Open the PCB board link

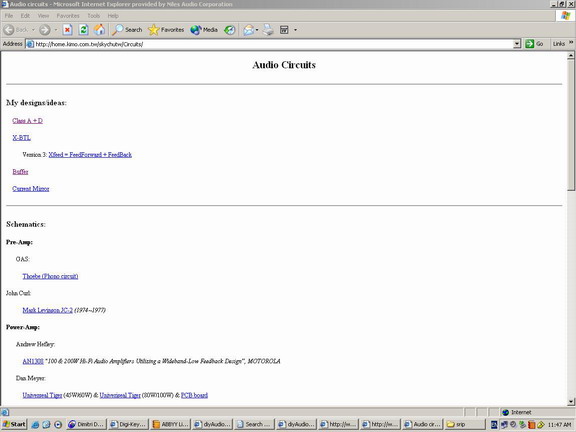click(194, 395)
